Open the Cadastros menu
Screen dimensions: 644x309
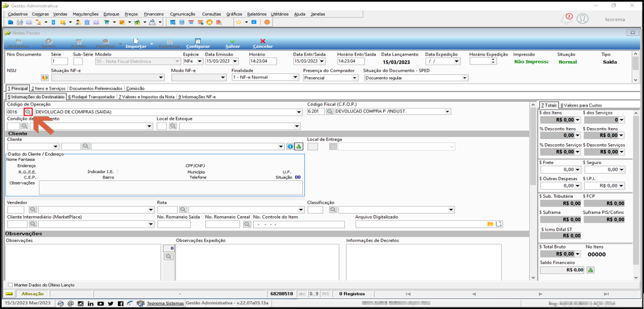(18, 14)
